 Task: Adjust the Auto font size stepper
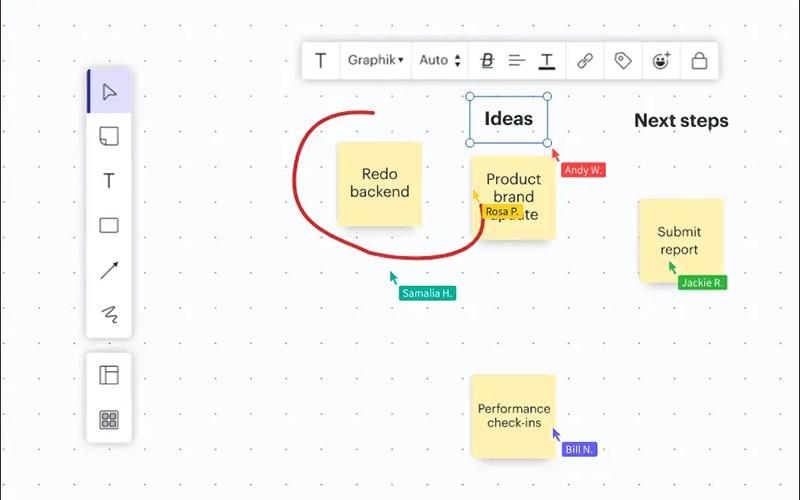click(440, 60)
